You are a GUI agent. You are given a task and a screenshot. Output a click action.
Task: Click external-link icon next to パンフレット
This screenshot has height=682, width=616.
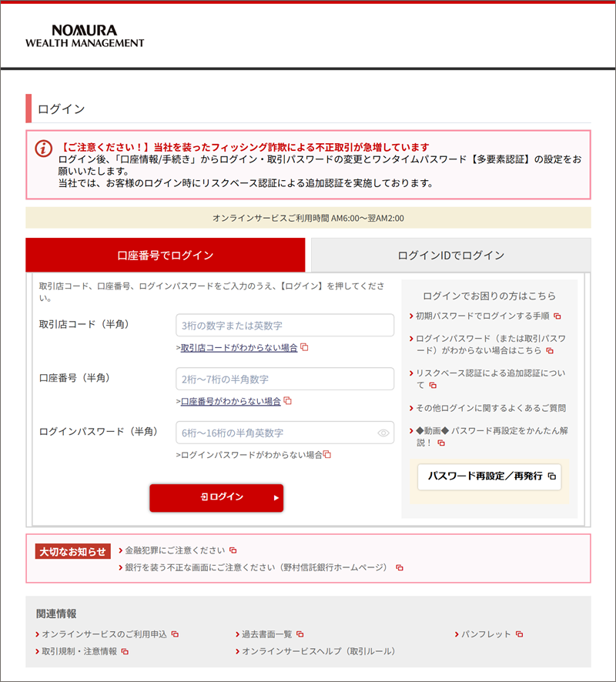[x=520, y=634]
